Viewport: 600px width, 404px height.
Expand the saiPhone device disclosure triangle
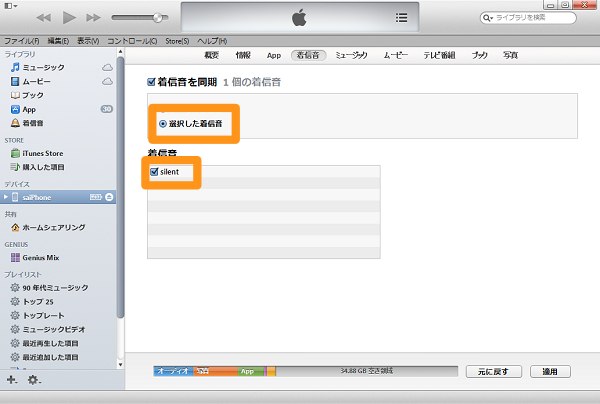coord(6,198)
